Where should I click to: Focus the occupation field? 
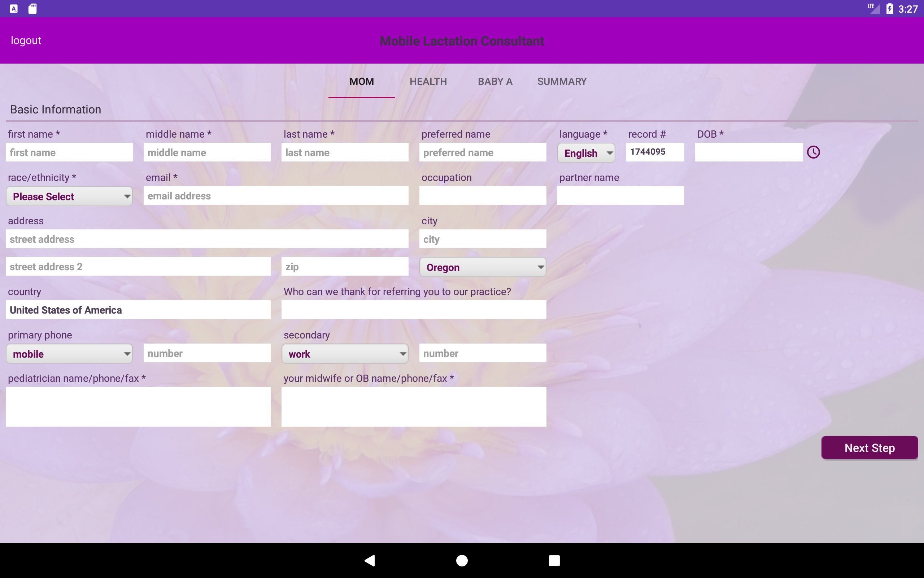click(x=483, y=195)
